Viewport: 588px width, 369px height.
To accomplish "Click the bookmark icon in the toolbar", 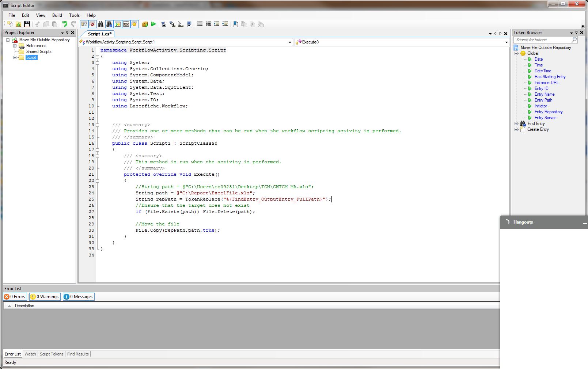I will (236, 24).
